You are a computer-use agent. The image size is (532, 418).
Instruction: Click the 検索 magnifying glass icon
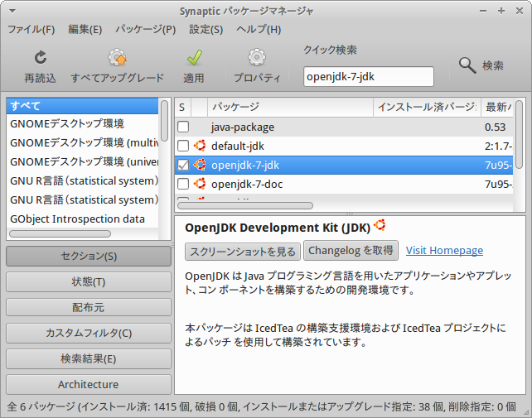click(467, 65)
